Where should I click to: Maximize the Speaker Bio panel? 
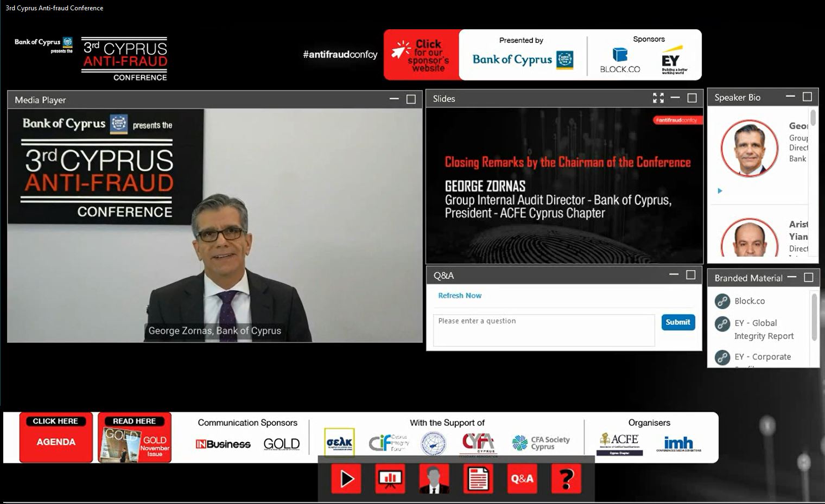pyautogui.click(x=807, y=97)
